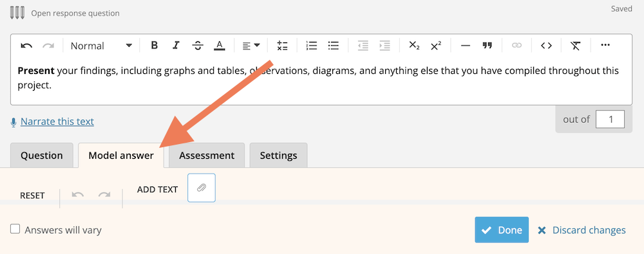This screenshot has height=254, width=644.
Task: Toggle bold formatting
Action: pyautogui.click(x=155, y=45)
